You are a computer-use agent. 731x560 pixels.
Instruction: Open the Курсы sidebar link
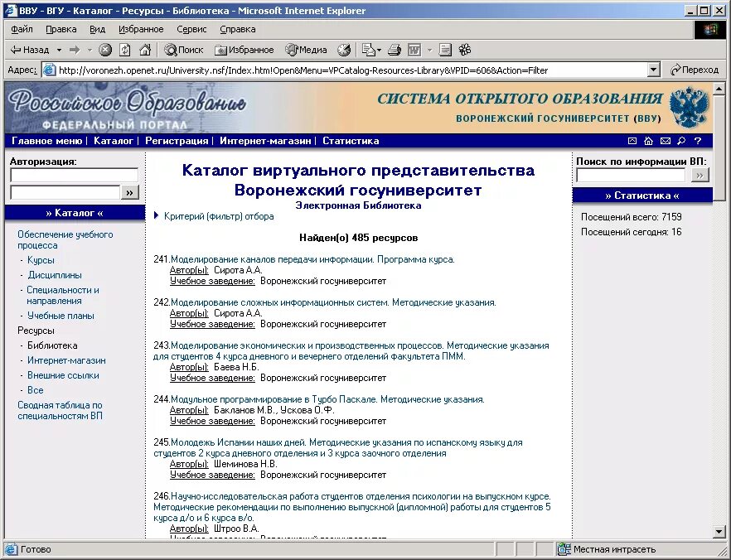(41, 260)
